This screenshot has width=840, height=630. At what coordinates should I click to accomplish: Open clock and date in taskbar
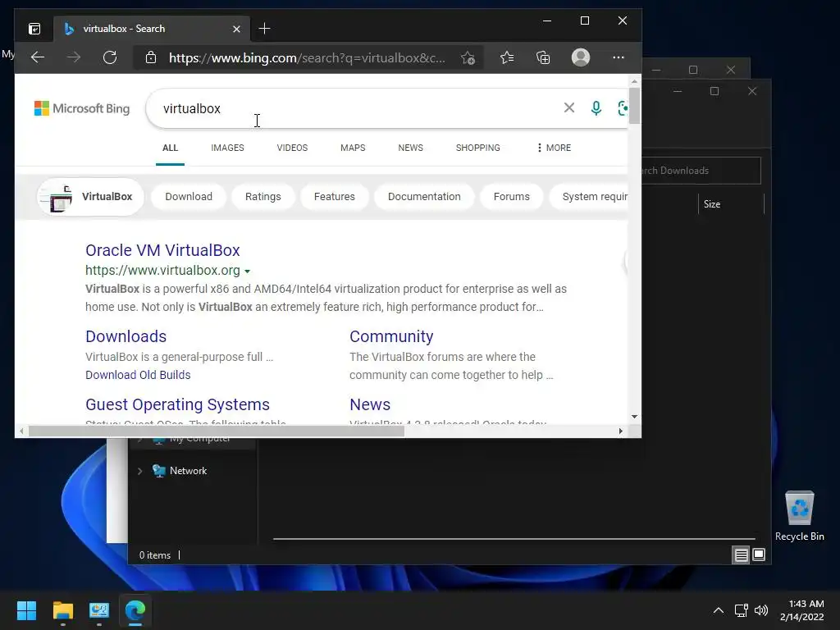[802, 610]
